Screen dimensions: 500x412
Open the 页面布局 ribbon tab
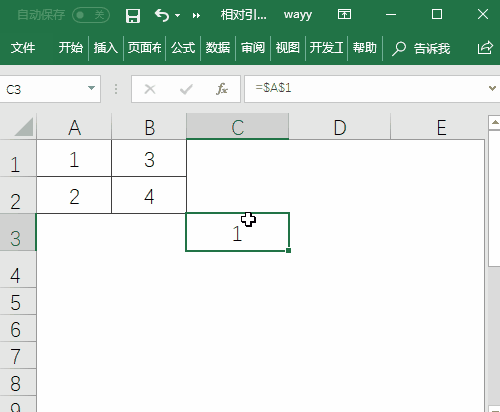[144, 48]
